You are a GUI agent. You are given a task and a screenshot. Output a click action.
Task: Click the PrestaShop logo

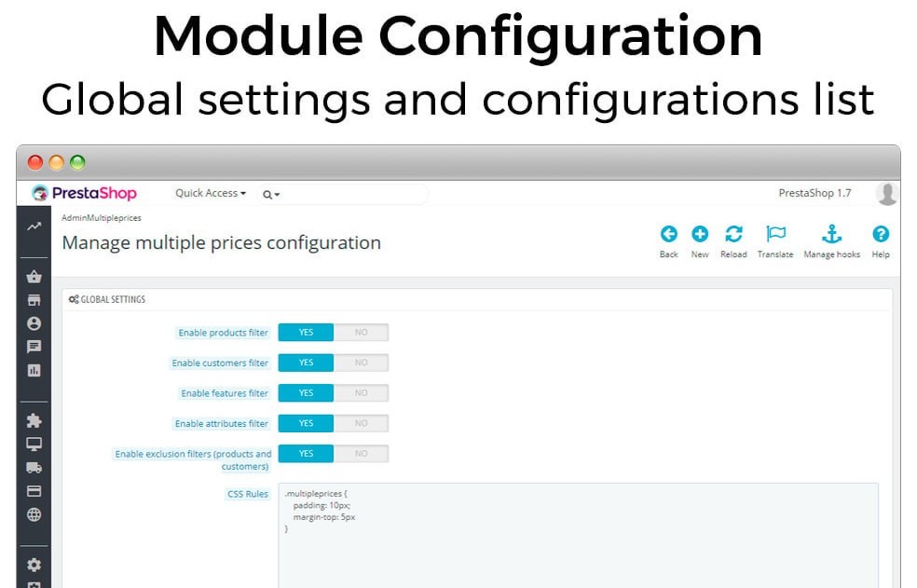pyautogui.click(x=84, y=194)
